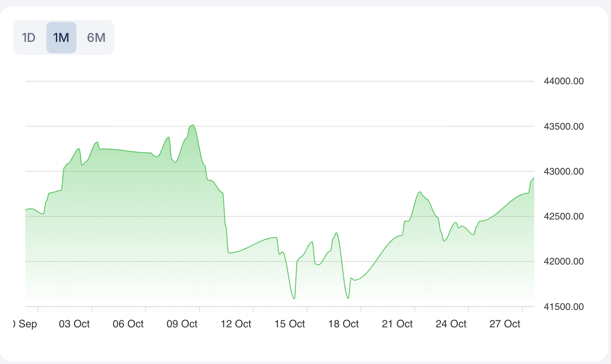Select the 09 Oct axis label

click(x=182, y=324)
